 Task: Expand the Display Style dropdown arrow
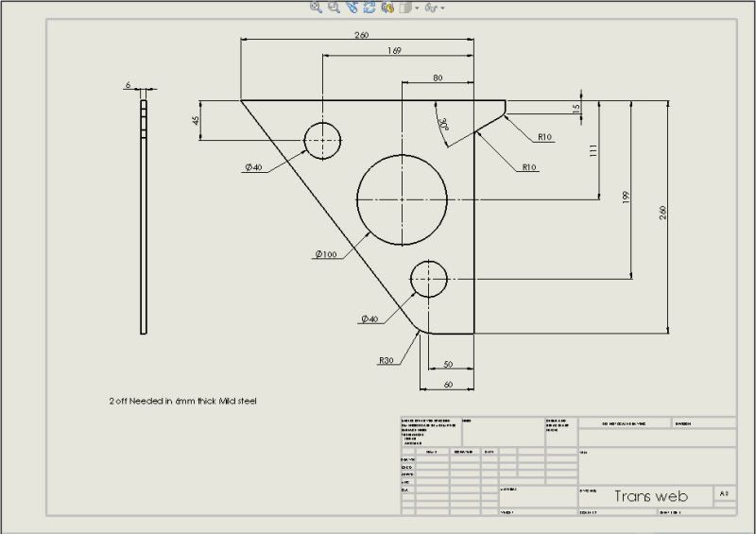click(416, 9)
